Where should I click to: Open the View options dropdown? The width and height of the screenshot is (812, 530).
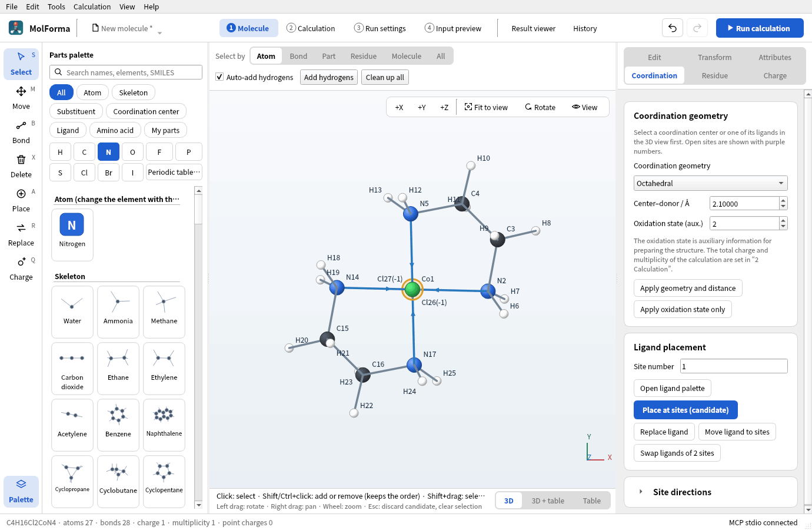584,107
